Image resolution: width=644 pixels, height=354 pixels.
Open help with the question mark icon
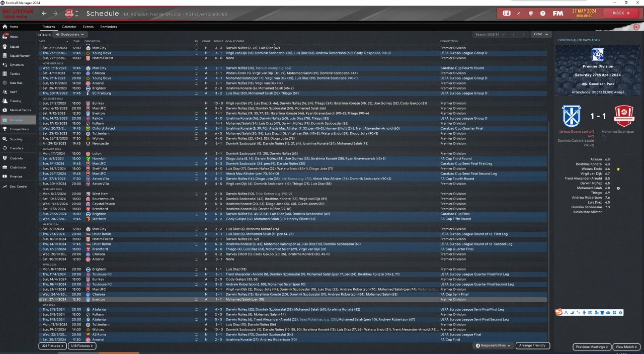coord(543,13)
